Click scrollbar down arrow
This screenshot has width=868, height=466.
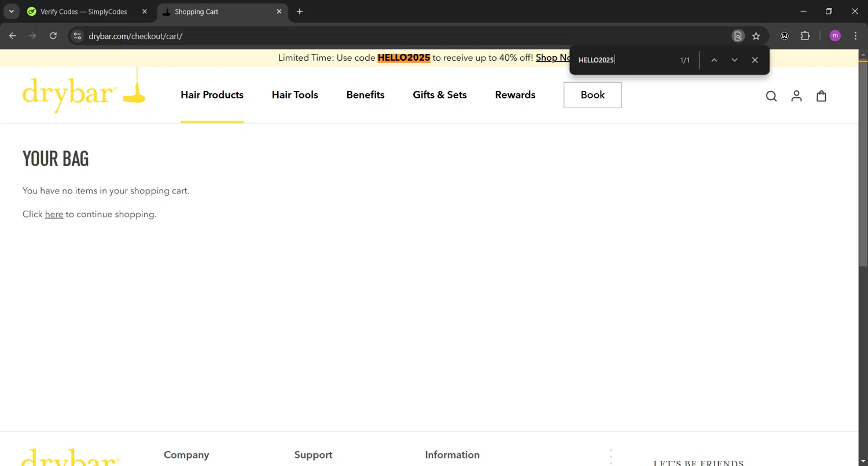coord(863,461)
